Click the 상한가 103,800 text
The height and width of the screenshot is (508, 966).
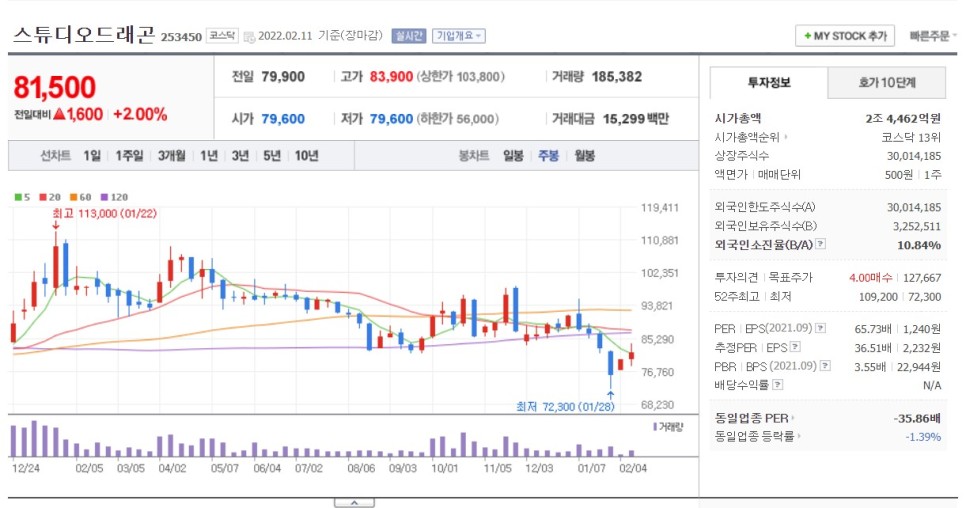[461, 77]
